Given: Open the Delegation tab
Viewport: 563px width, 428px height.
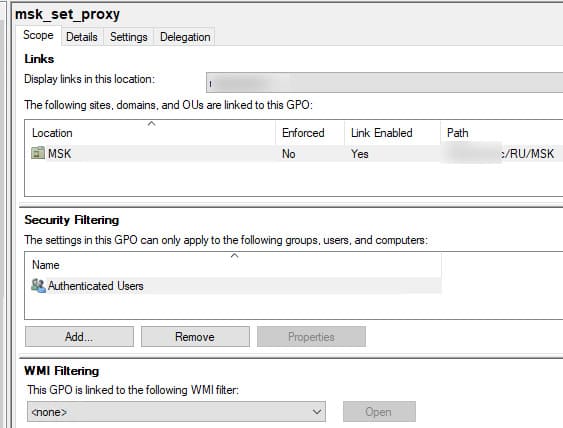Looking at the screenshot, I should 185,37.
